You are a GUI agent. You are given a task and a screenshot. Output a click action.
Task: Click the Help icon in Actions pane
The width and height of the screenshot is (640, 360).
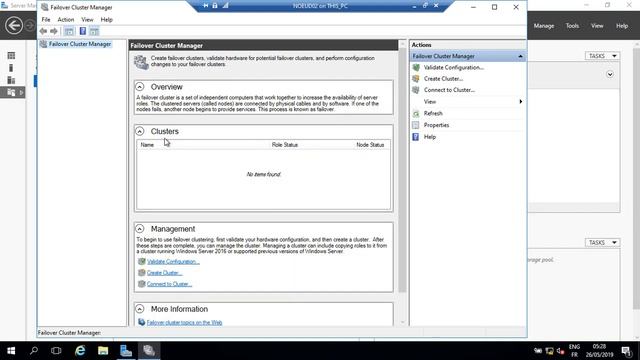click(416, 137)
